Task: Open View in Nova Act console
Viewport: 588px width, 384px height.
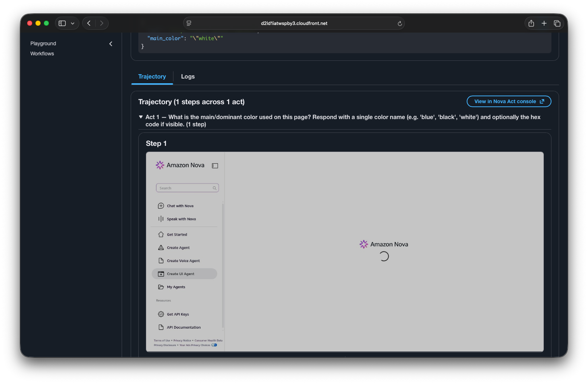Action: 509,101
